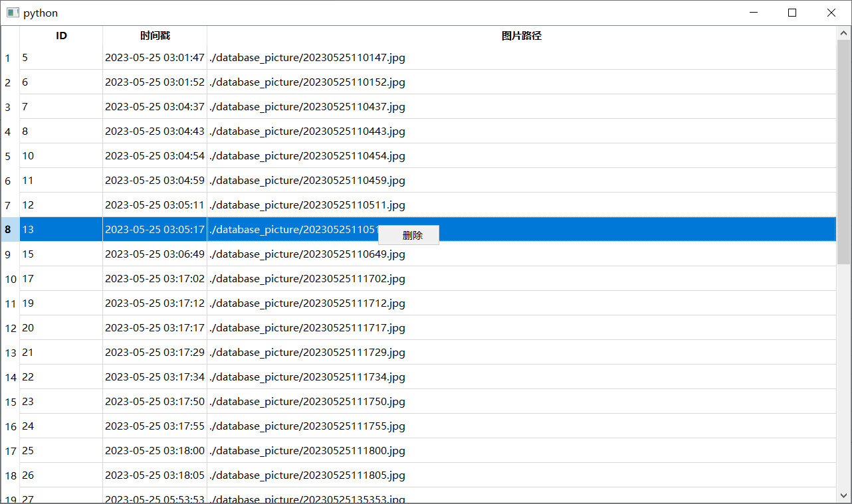Click timestamp 2023-05-25 03:18:05

click(155, 475)
